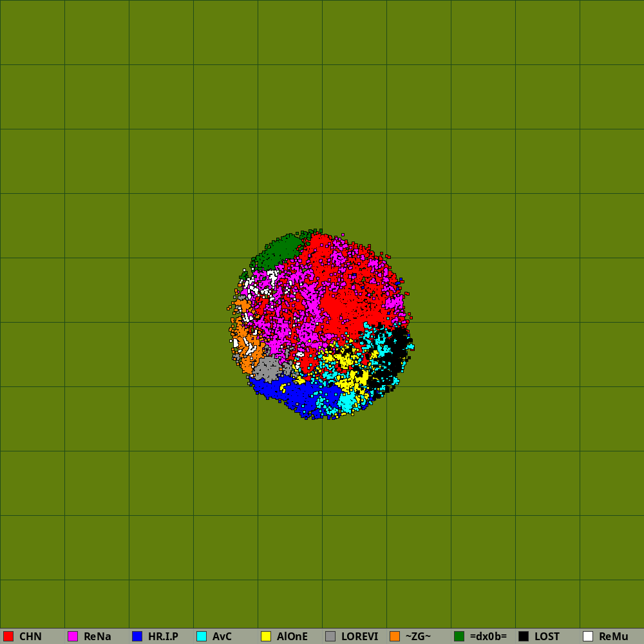
Task: Click the gray LOREVI color swatch
Action: click(x=330, y=636)
